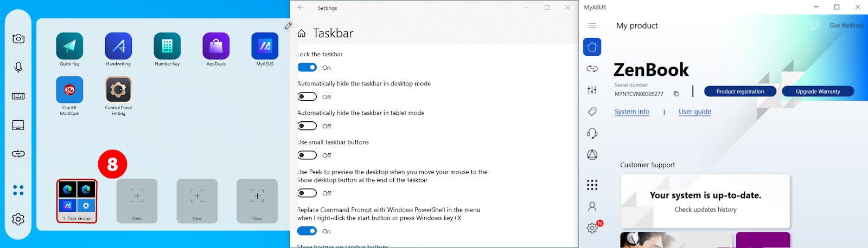Viewport: 868px width, 248px height.
Task: Tap the microphone icon in ScreenPad sidebar
Action: (x=18, y=67)
